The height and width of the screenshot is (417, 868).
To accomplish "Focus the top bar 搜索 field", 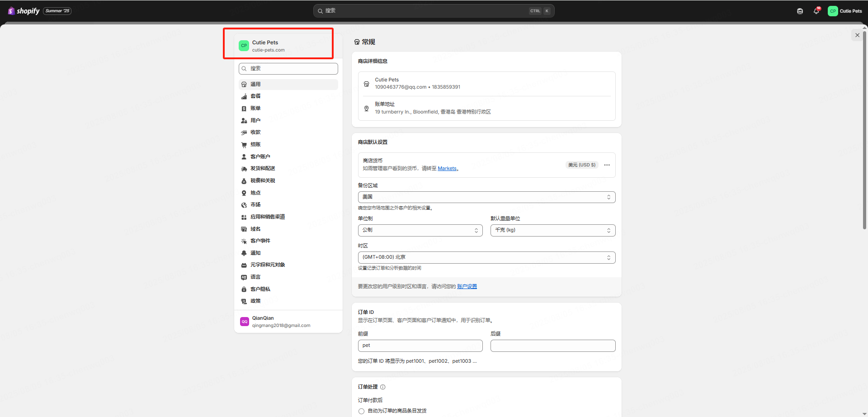I will 434,11.
